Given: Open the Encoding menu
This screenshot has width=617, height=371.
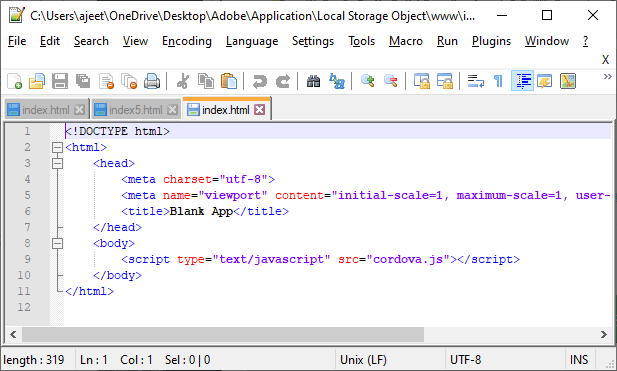Looking at the screenshot, I should [187, 41].
